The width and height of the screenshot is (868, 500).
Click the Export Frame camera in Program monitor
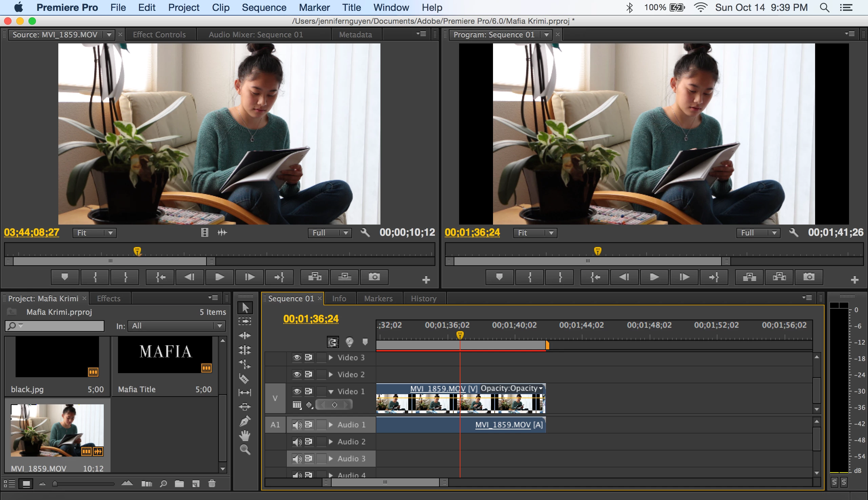click(809, 277)
